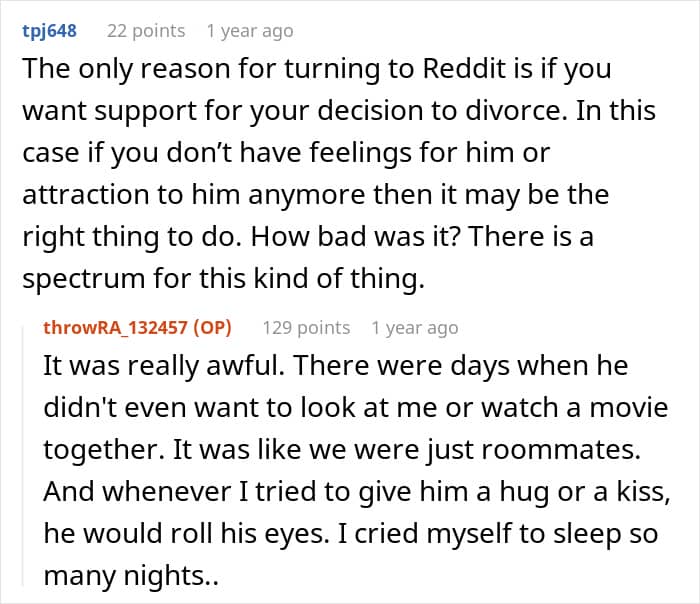Viewport: 700px width, 604px height.
Task: Click the 129 points score label
Action: 306,328
